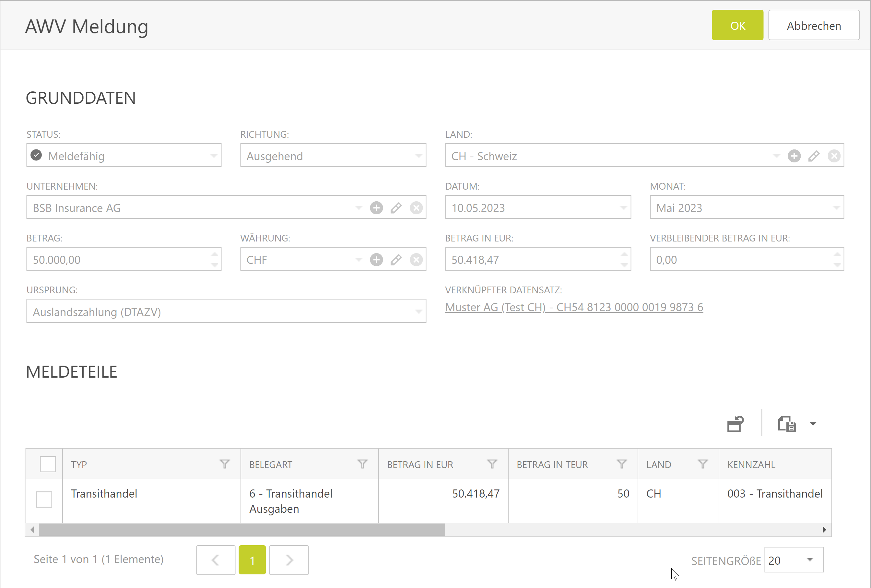Tick the select-all checkbox in table header
Image resolution: width=871 pixels, height=588 pixels.
[x=48, y=464]
